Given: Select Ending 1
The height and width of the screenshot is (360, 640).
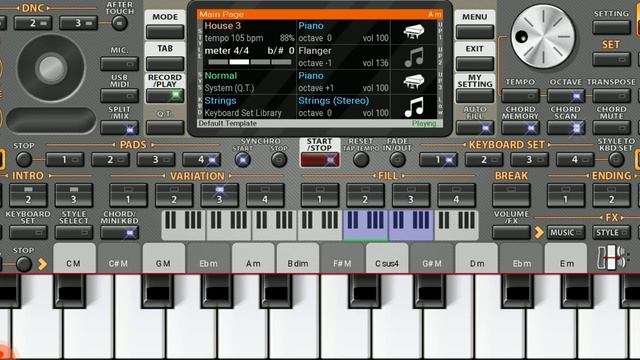Looking at the screenshot, I should point(566,195).
